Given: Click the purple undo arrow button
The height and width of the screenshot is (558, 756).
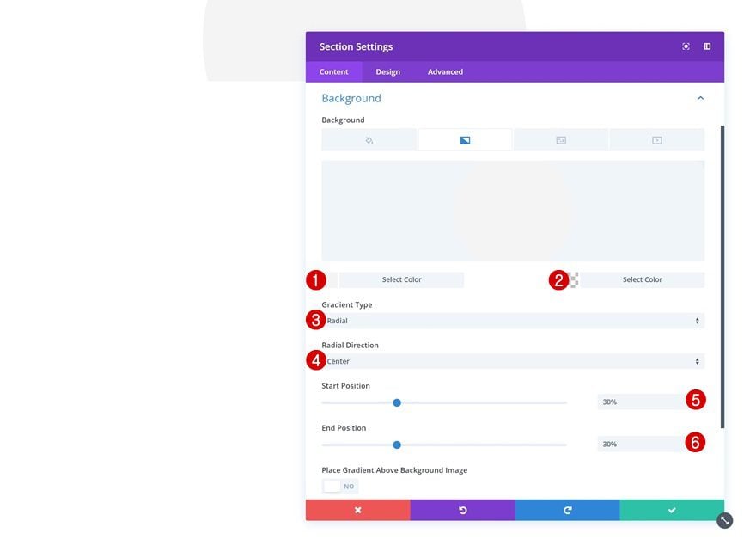Looking at the screenshot, I should coord(463,510).
